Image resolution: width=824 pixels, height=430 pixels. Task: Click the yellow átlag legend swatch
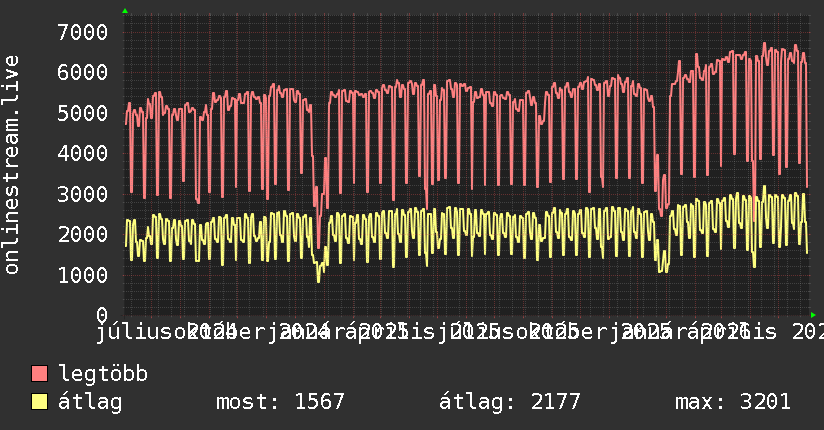tap(39, 402)
